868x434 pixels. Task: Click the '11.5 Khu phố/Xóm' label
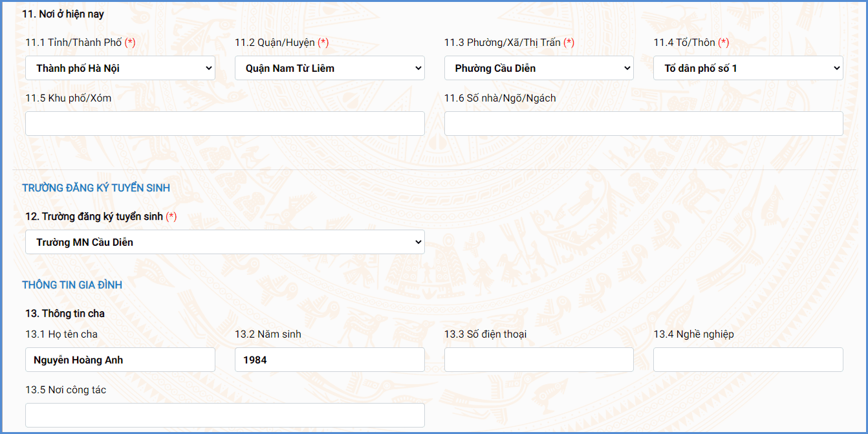point(68,98)
